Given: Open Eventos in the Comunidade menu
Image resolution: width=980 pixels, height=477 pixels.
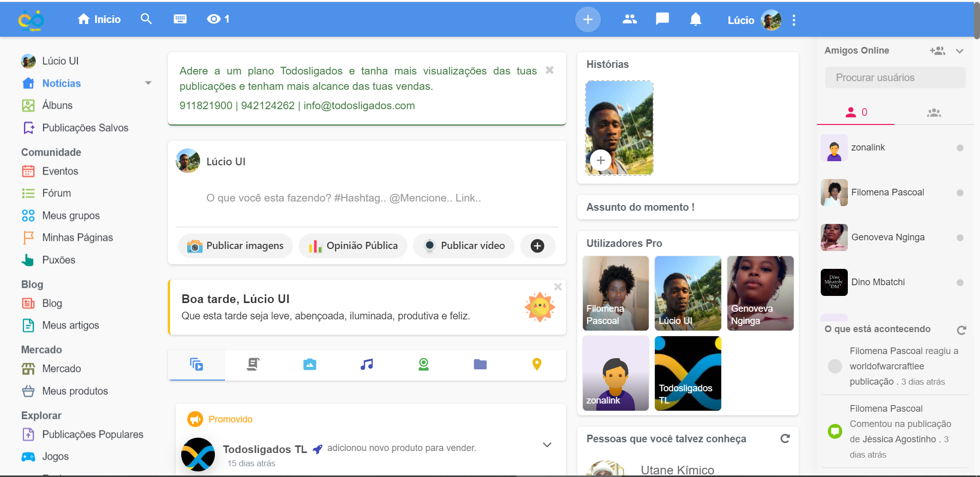Looking at the screenshot, I should coord(60,171).
